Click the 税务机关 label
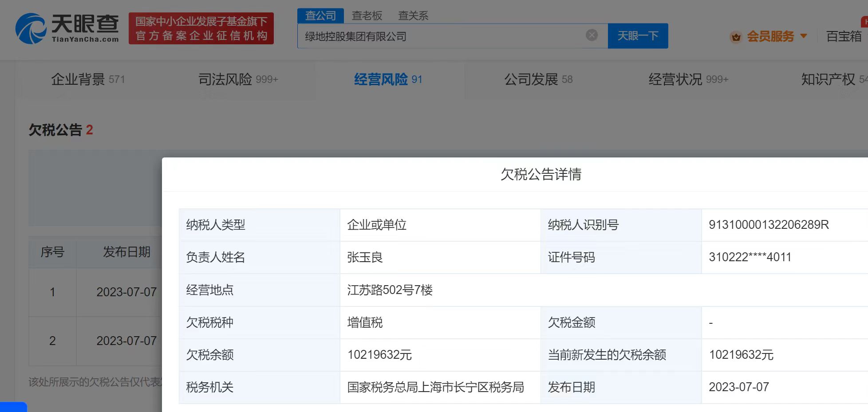Viewport: 868px width, 412px height. click(x=209, y=387)
